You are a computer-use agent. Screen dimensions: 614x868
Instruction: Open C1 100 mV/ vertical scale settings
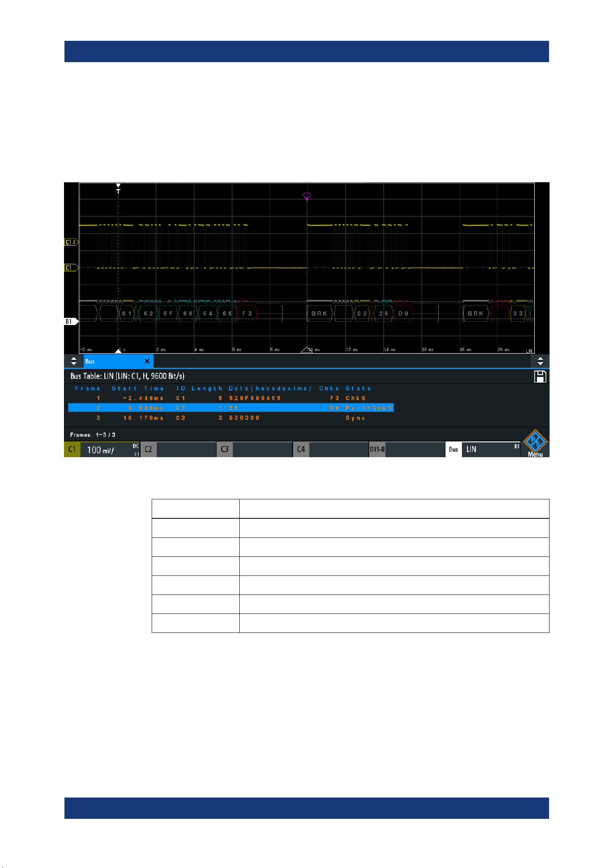point(110,449)
